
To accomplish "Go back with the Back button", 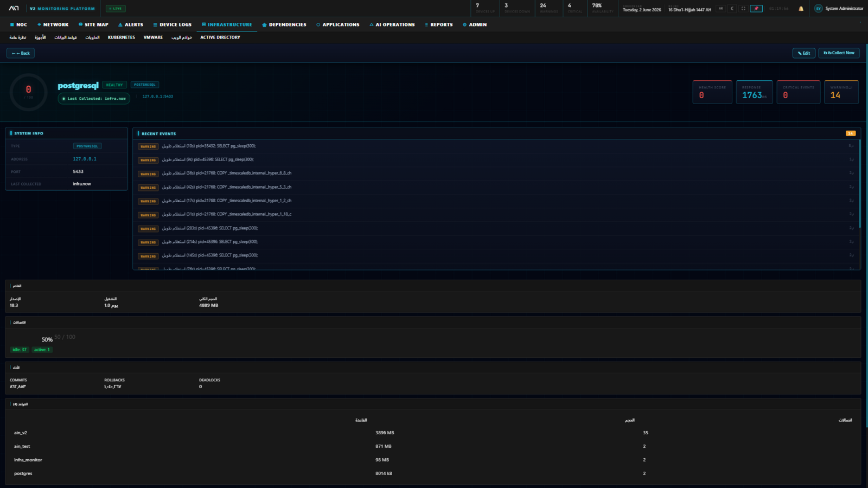I will pyautogui.click(x=21, y=53).
